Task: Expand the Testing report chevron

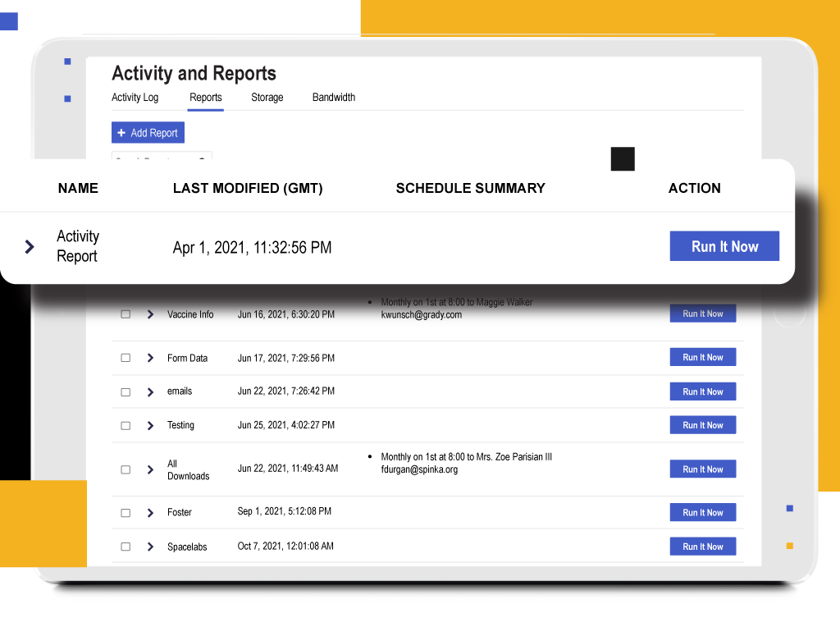Action: tap(150, 426)
